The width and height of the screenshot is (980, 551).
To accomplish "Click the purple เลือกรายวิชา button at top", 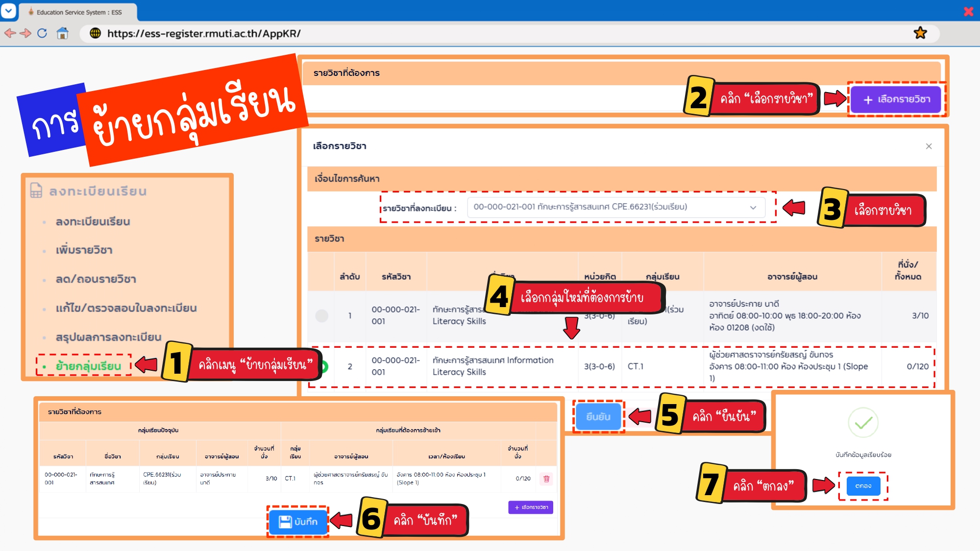I will tap(895, 99).
